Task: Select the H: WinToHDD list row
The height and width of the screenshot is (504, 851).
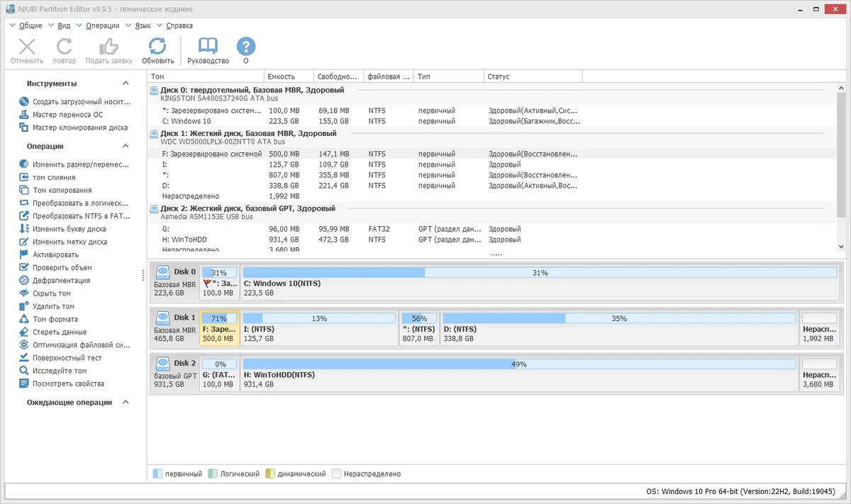Action: tap(492, 240)
